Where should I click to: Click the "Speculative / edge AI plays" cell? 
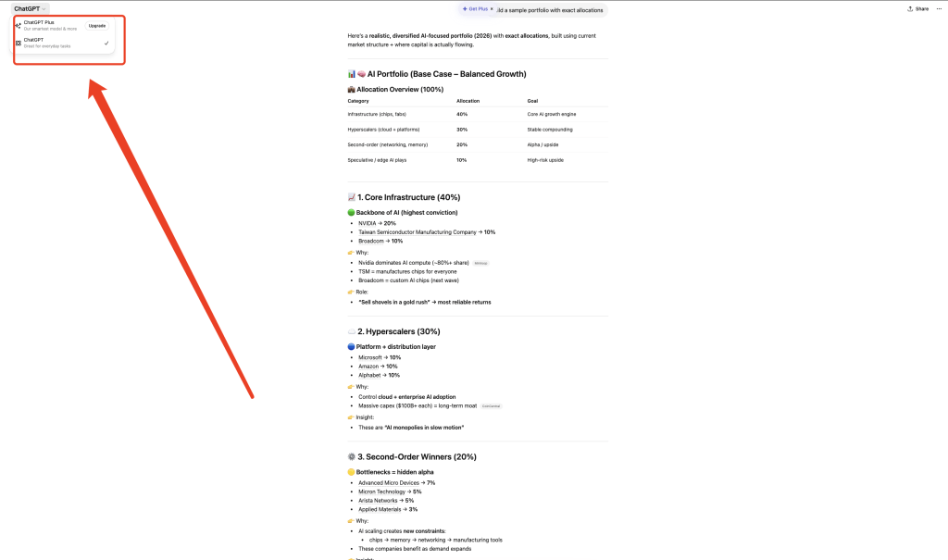(x=378, y=160)
